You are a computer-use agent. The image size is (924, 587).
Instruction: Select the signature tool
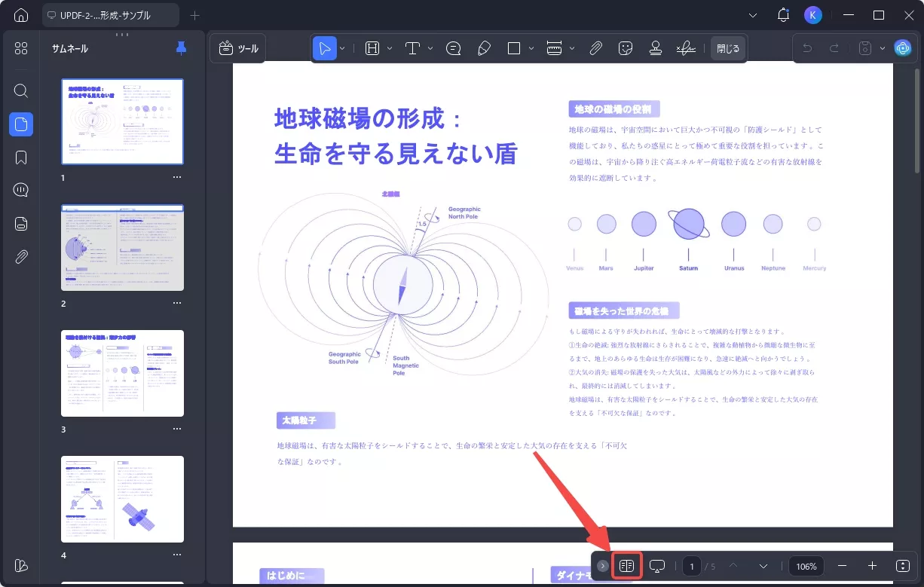(685, 47)
